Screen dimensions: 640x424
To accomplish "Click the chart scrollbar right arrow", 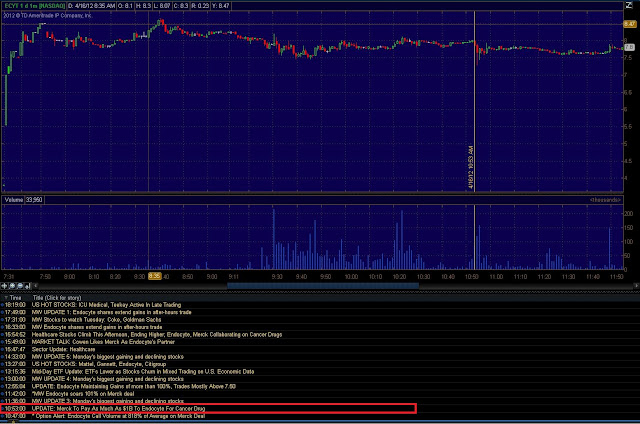I will pos(636,286).
